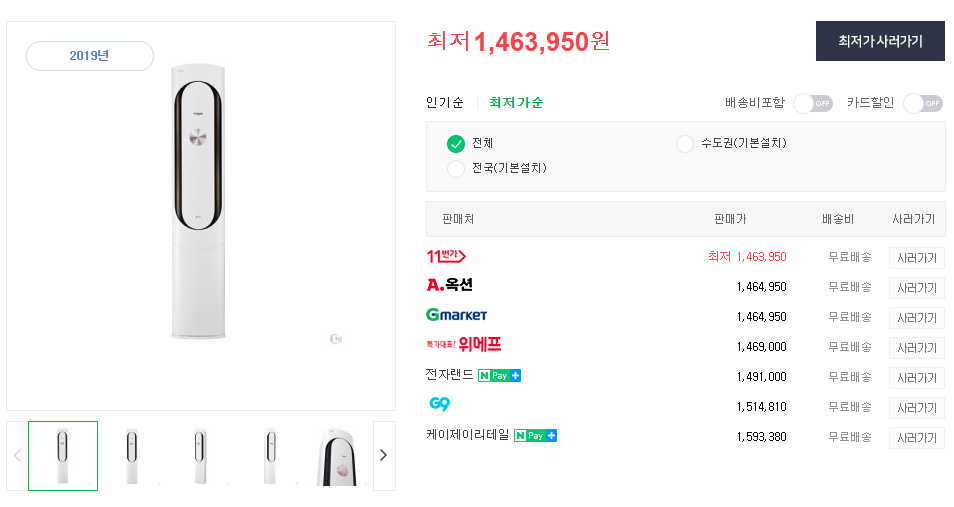Switch to 최저가순 sorting tab
Viewport: 954px width, 507px height.
pos(516,103)
